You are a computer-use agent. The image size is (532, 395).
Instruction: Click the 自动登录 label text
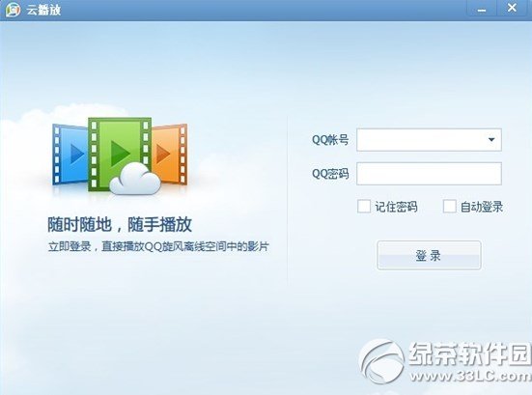pyautogui.click(x=482, y=207)
